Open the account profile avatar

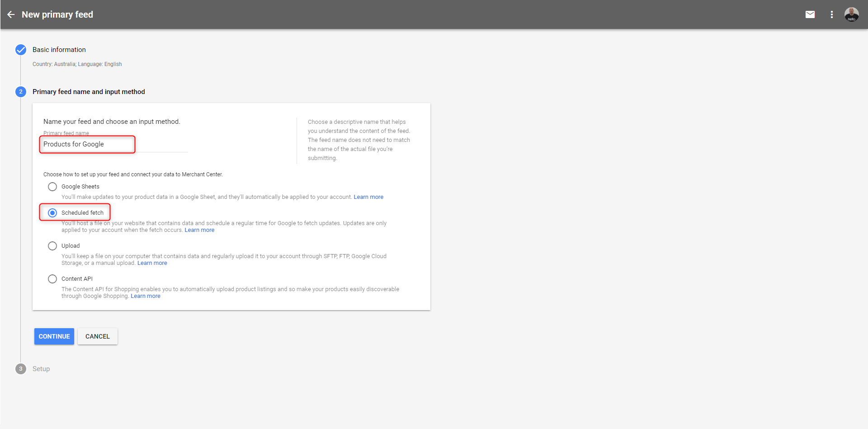coord(852,14)
